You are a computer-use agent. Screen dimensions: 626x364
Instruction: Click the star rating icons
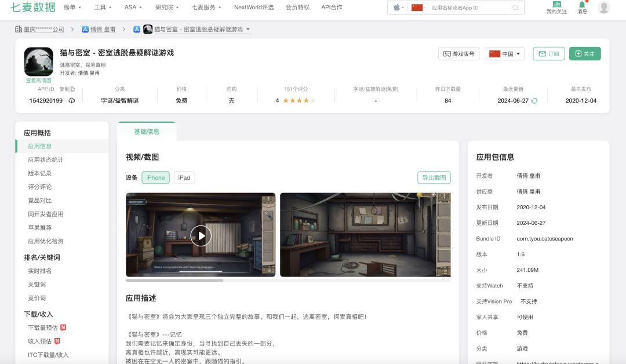point(299,101)
